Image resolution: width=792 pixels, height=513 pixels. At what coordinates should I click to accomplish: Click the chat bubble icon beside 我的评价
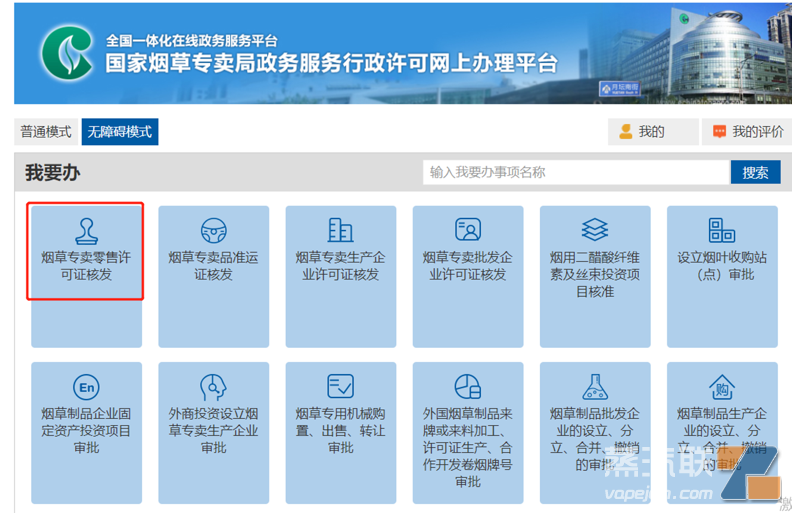pyautogui.click(x=719, y=132)
